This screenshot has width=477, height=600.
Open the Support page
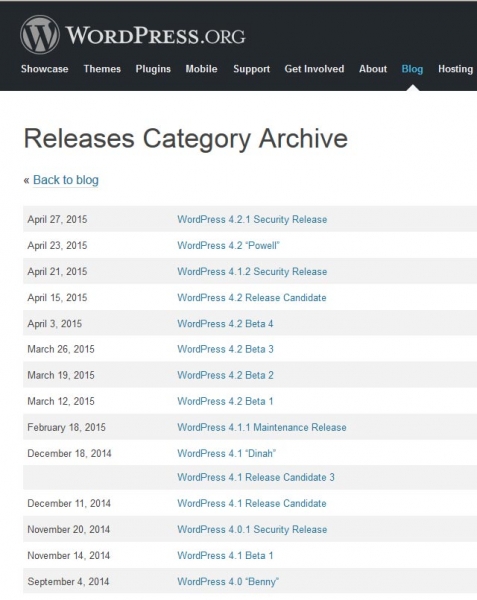[x=251, y=69]
